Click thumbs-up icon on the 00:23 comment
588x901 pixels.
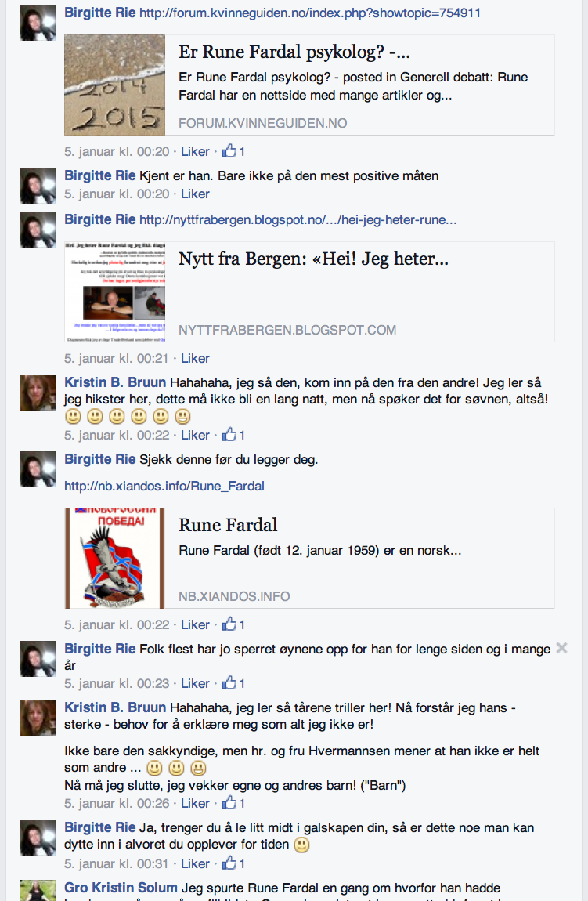[x=229, y=682]
